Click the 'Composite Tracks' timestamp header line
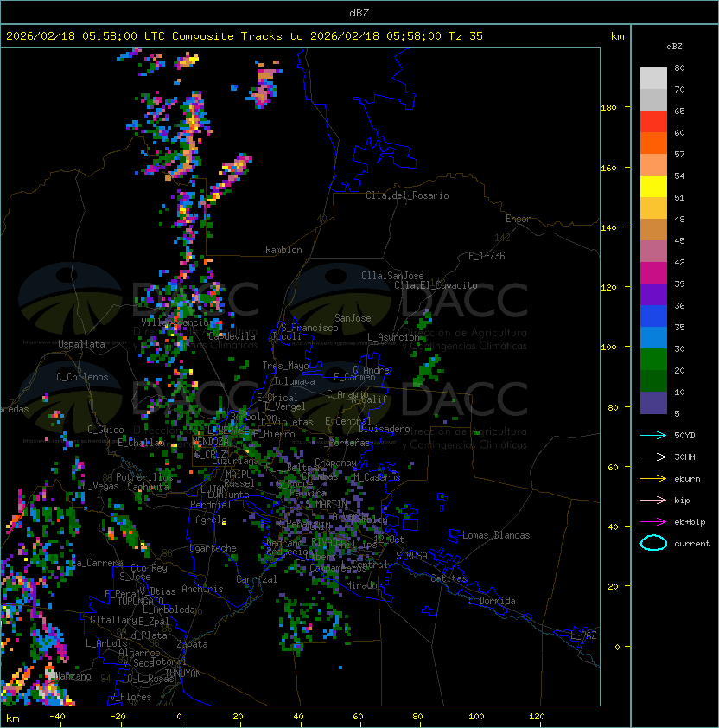The width and height of the screenshot is (719, 728). pos(245,36)
